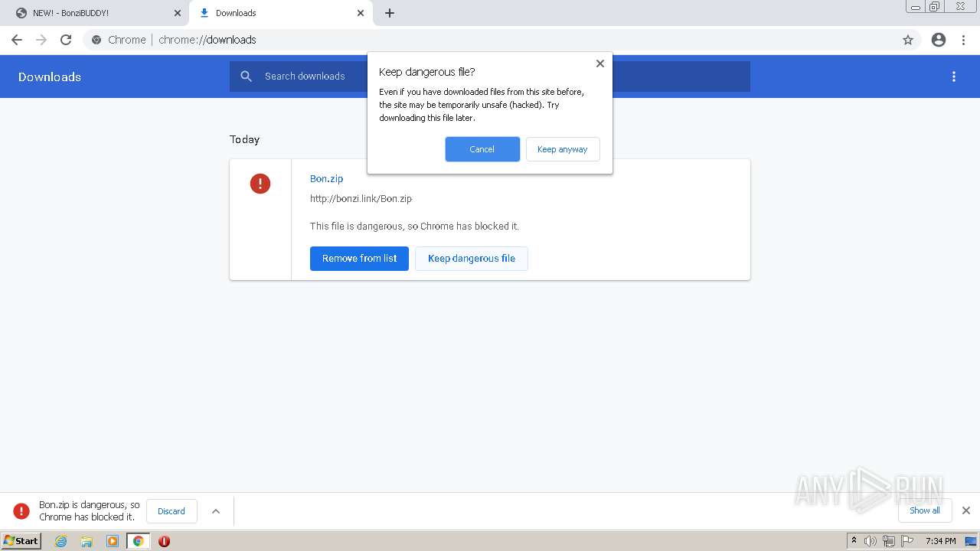Click the network tray icon
The height and width of the screenshot is (551, 980).
[x=888, y=541]
